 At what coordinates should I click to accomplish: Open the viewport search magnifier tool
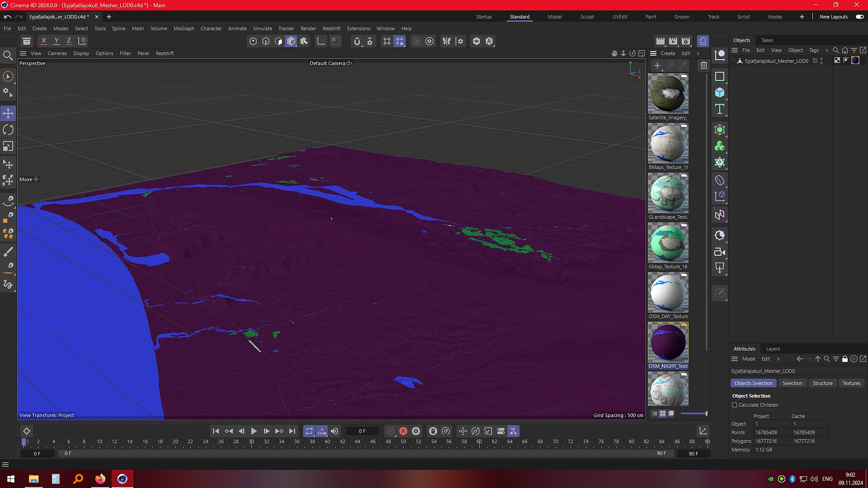(8, 56)
